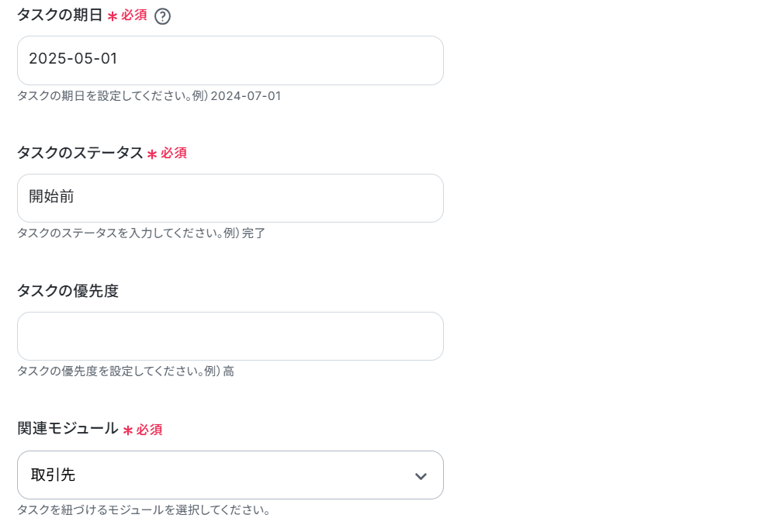
Task: Select the empty タスクの優先度 input field
Action: (x=230, y=337)
